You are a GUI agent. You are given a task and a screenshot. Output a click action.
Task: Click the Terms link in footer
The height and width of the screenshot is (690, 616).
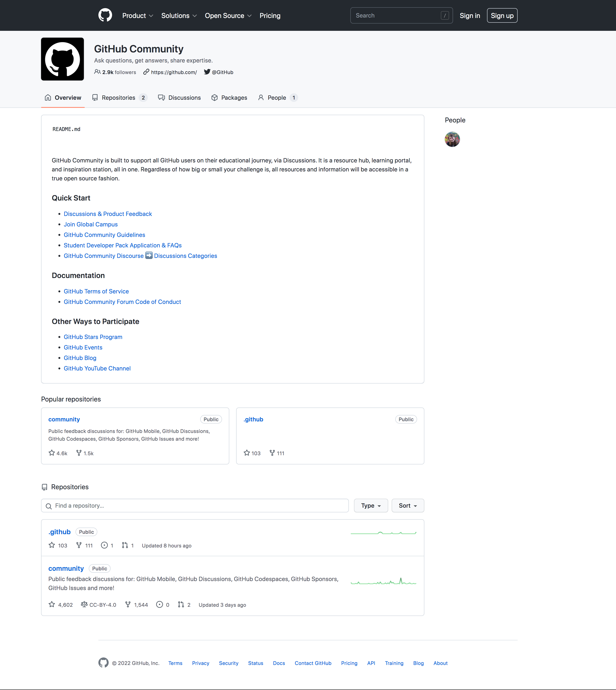(175, 663)
